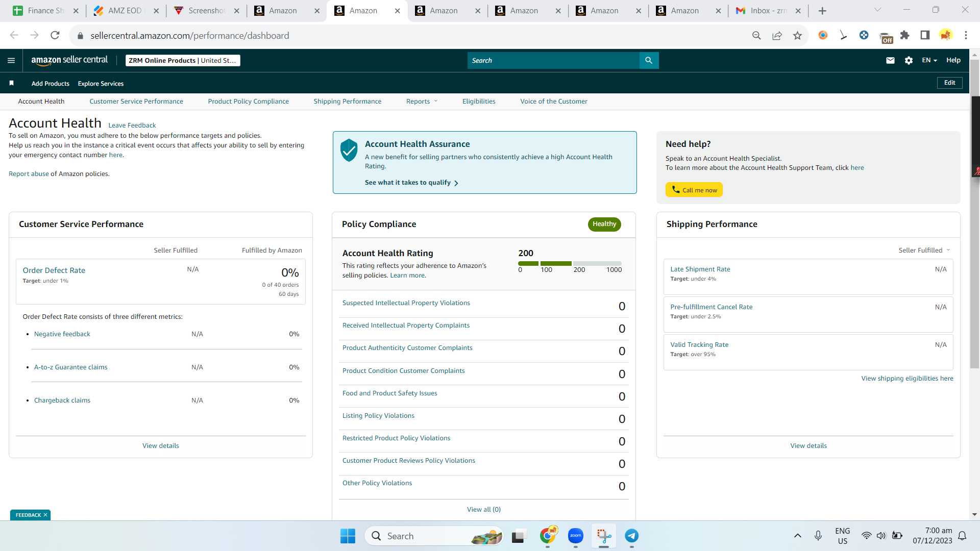Open Eligibilities tab

(479, 101)
